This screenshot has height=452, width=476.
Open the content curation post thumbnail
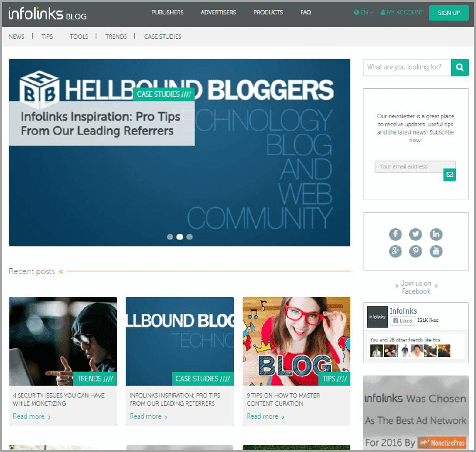(296, 341)
